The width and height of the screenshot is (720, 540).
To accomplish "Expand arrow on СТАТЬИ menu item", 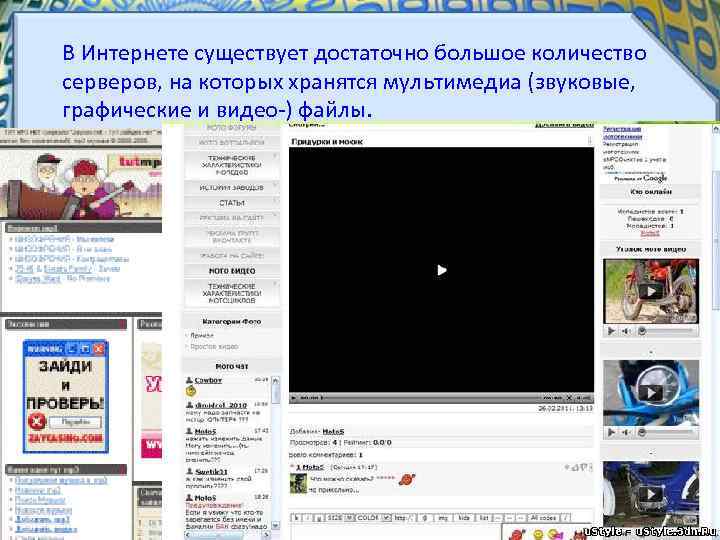I will pos(276,200).
